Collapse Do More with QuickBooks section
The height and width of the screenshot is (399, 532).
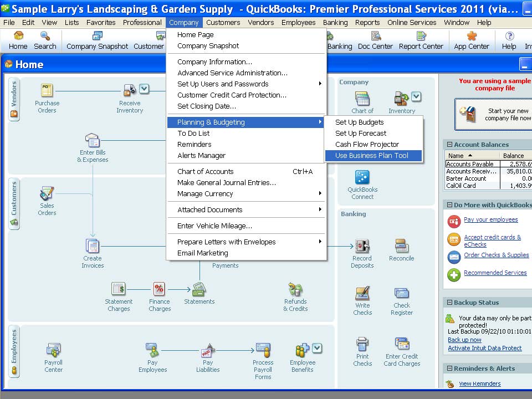(449, 205)
